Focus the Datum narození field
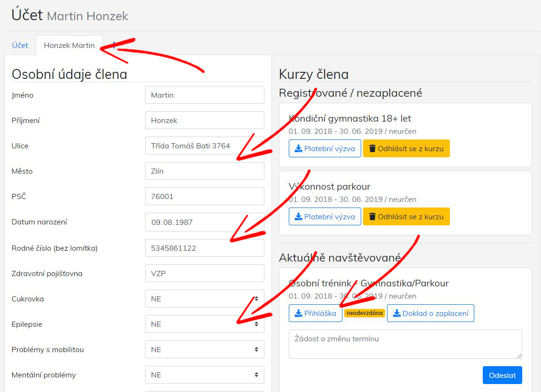 204,223
